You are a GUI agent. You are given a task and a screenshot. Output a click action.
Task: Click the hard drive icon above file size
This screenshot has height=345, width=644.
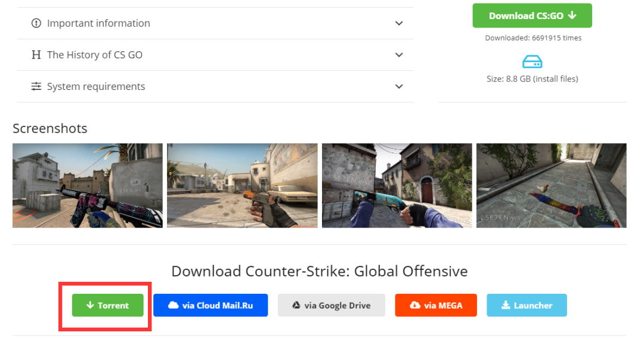(x=532, y=61)
